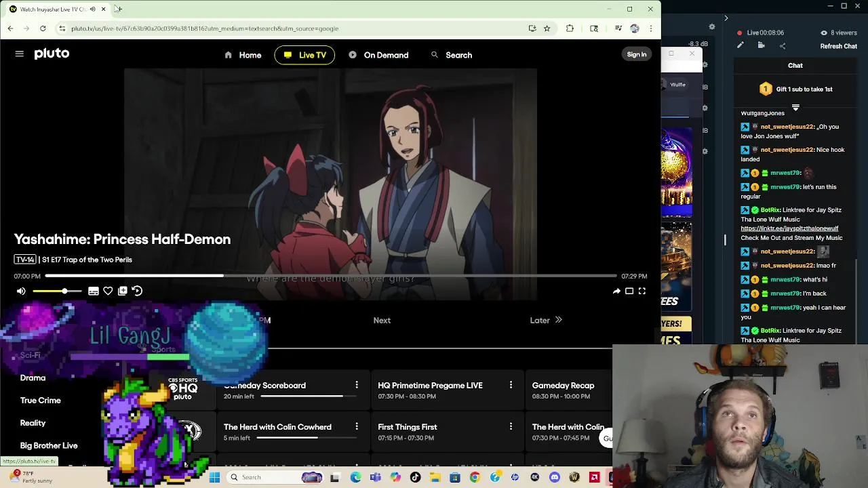Choose the Big Brother Live category
This screenshot has height=488, width=868.
click(x=49, y=445)
